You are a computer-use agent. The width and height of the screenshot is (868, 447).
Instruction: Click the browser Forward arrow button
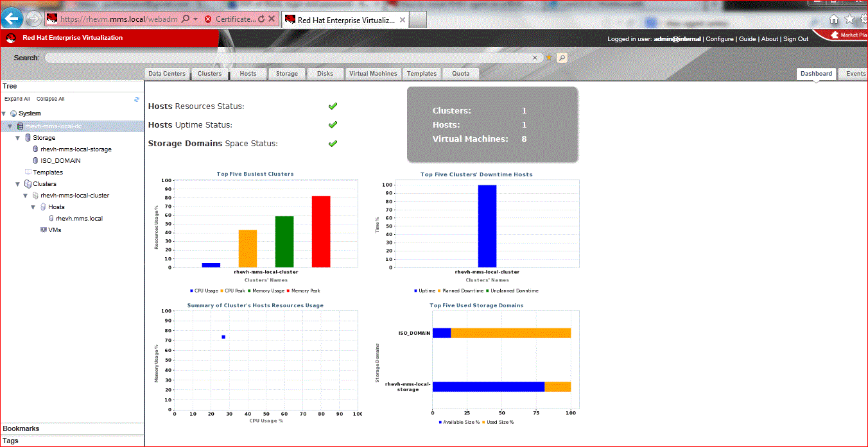point(34,19)
